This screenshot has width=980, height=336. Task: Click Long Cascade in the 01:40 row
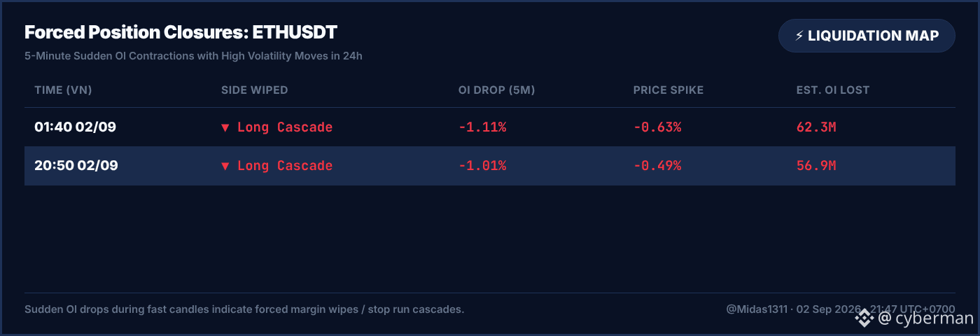pos(285,127)
